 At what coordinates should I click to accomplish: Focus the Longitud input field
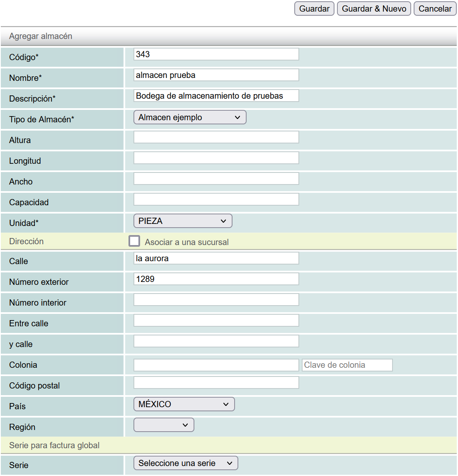[x=216, y=158]
